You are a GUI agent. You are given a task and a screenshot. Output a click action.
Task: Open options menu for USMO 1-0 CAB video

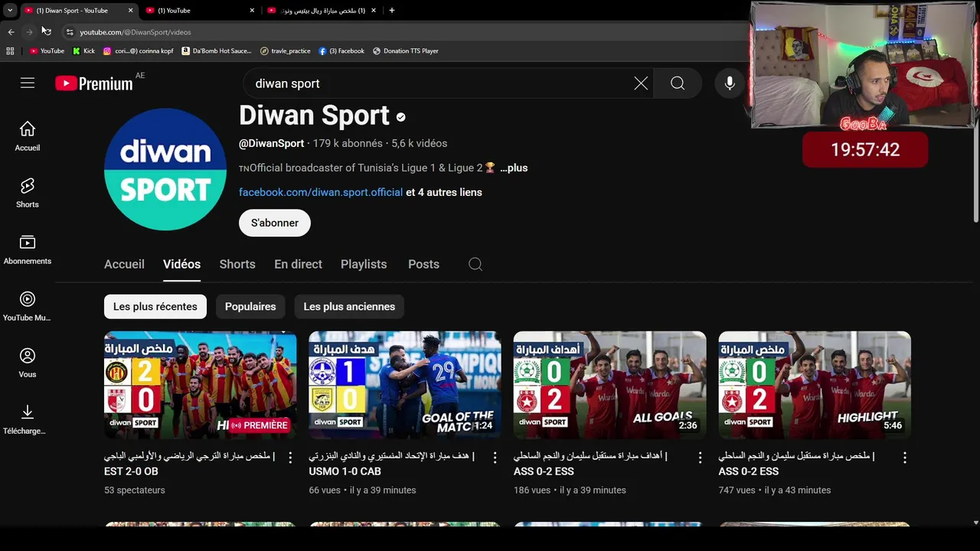point(495,458)
